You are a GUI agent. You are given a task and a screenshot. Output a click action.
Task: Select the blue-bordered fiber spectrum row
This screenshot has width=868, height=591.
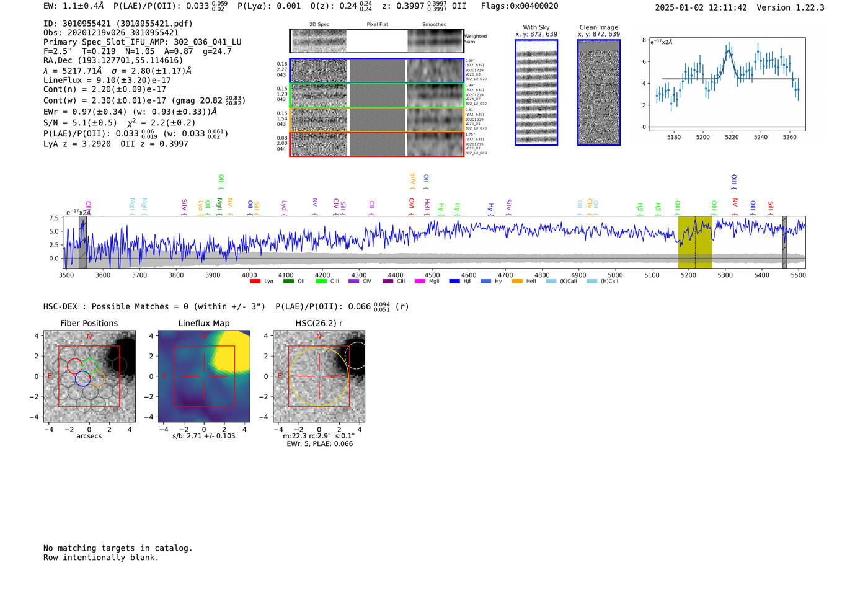click(x=377, y=71)
